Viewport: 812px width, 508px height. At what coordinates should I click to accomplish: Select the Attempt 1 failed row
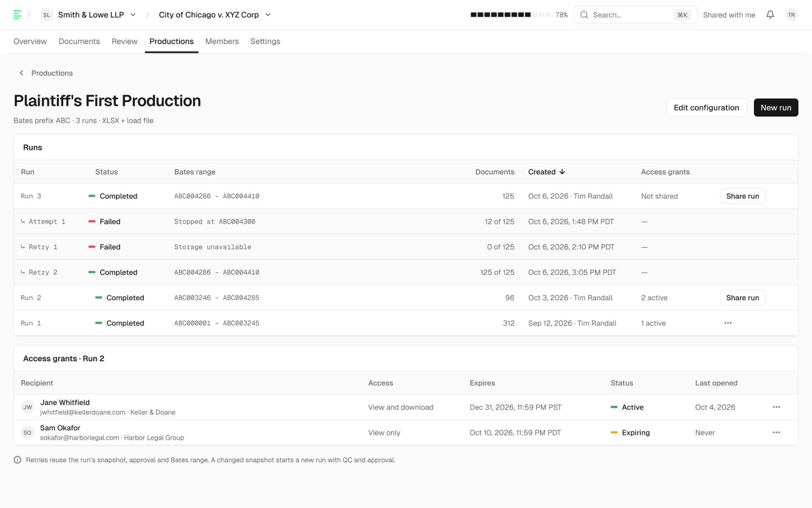coord(406,221)
